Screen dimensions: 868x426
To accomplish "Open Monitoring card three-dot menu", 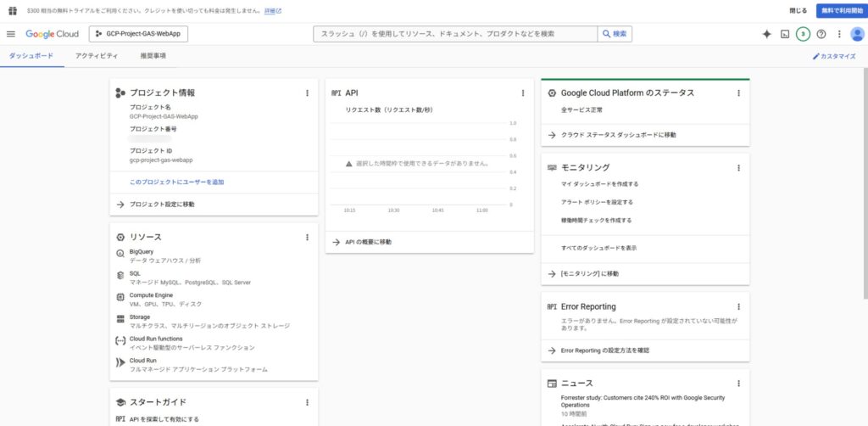I will pos(738,167).
